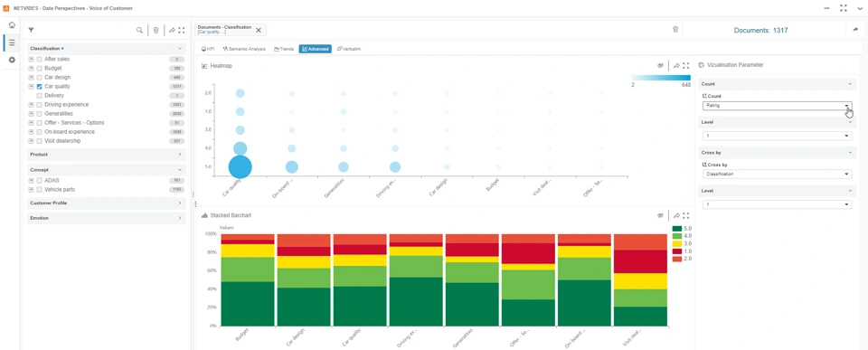Check the After sales checkbox
Image resolution: width=868 pixels, height=350 pixels.
(39, 60)
